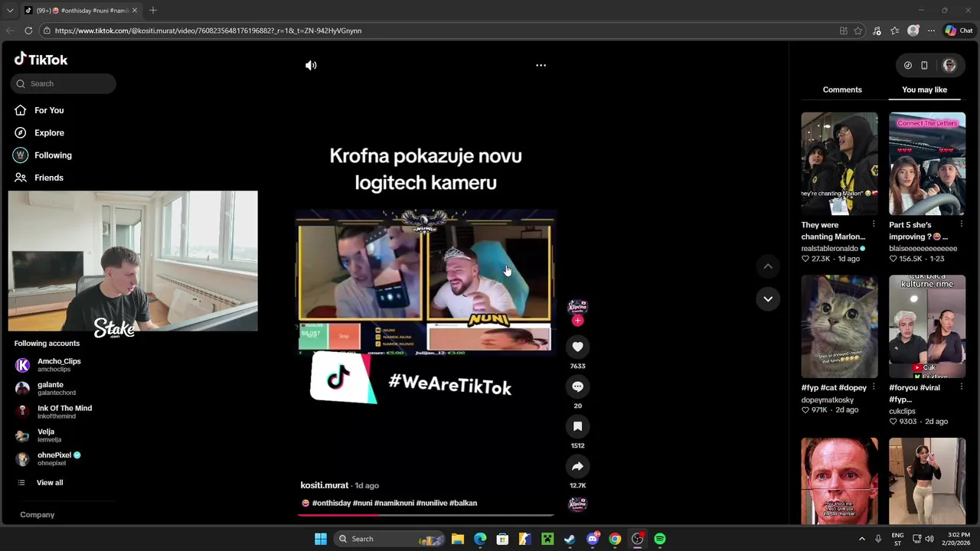Image resolution: width=980 pixels, height=551 pixels.
Task: Open dopeymatkosky profile link
Action: pyautogui.click(x=828, y=400)
